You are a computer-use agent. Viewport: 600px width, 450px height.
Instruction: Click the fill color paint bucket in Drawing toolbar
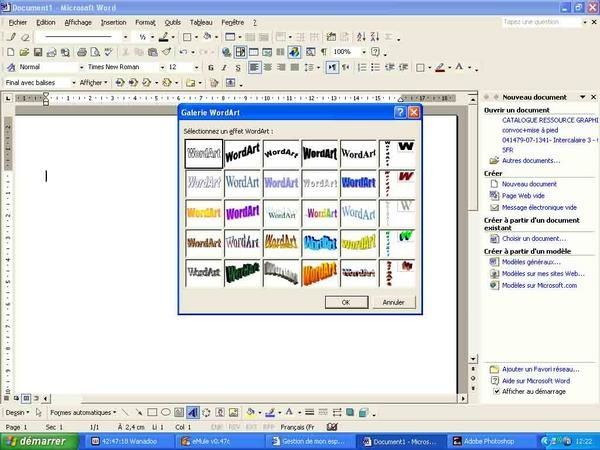pyautogui.click(x=251, y=412)
